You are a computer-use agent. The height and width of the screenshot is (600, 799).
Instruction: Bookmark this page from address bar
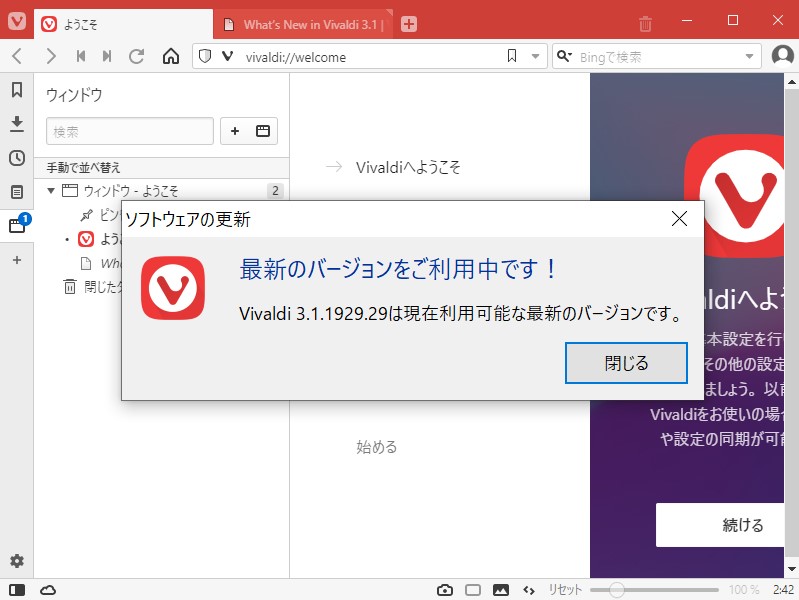(x=512, y=56)
